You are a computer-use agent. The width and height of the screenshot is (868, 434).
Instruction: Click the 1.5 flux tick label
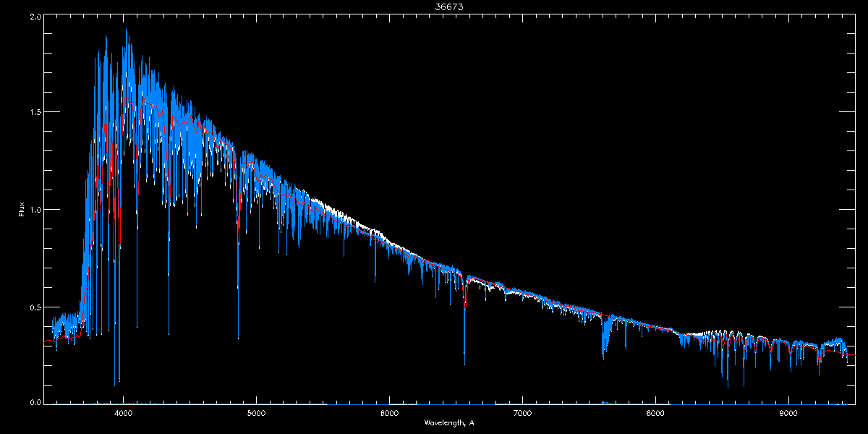(35, 112)
